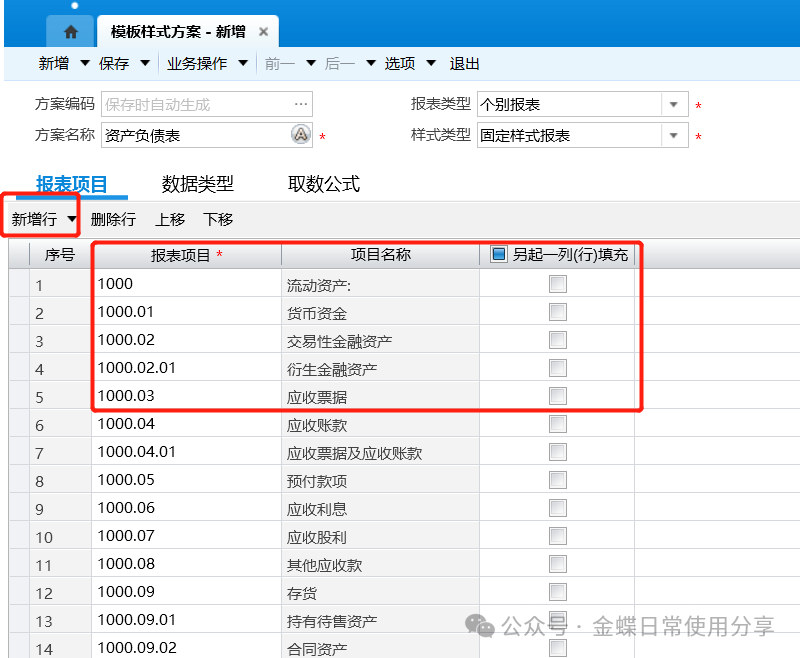Open the 报表类型 combo box dropdown
The image size is (800, 658).
tap(674, 105)
